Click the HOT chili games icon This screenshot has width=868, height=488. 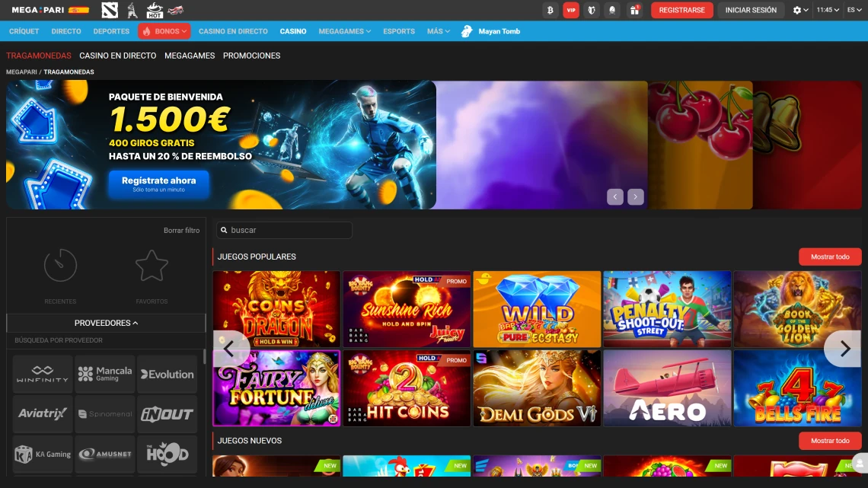point(155,10)
